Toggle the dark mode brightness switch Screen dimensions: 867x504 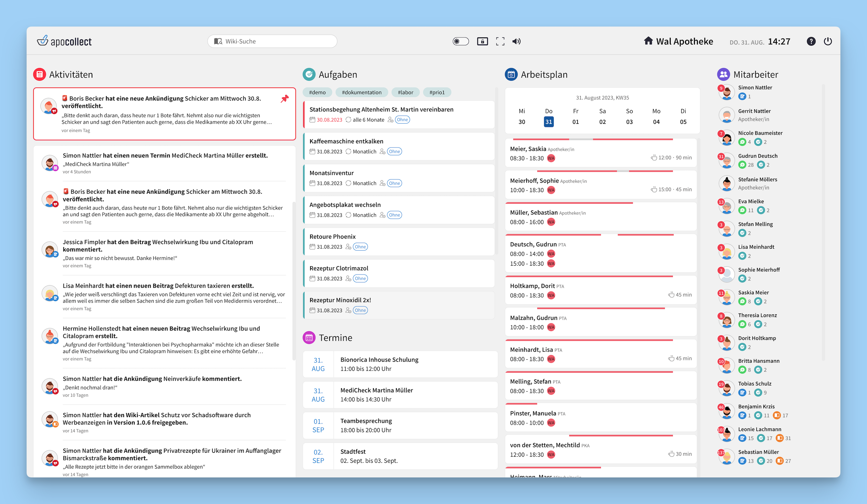460,41
